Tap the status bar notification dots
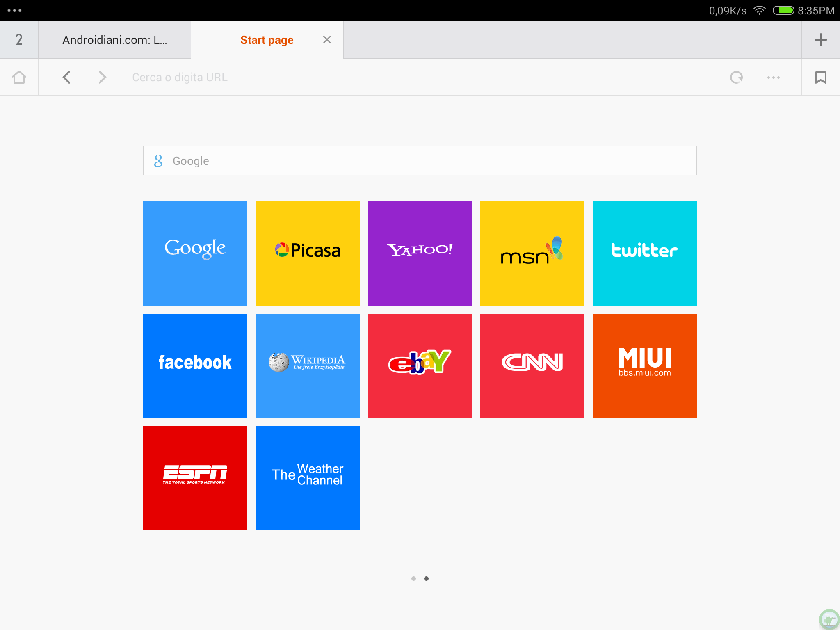This screenshot has width=840, height=630. click(x=14, y=10)
